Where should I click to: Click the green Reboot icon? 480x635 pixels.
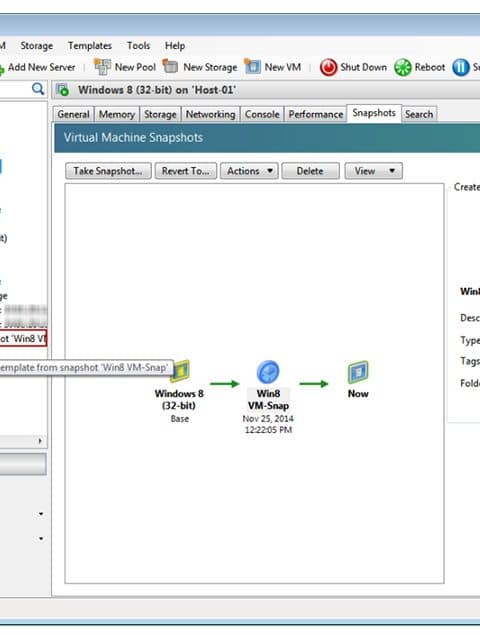click(x=403, y=67)
